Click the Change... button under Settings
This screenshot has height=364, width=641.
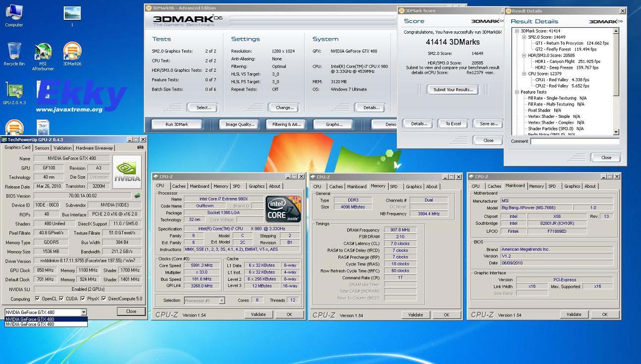pos(284,107)
